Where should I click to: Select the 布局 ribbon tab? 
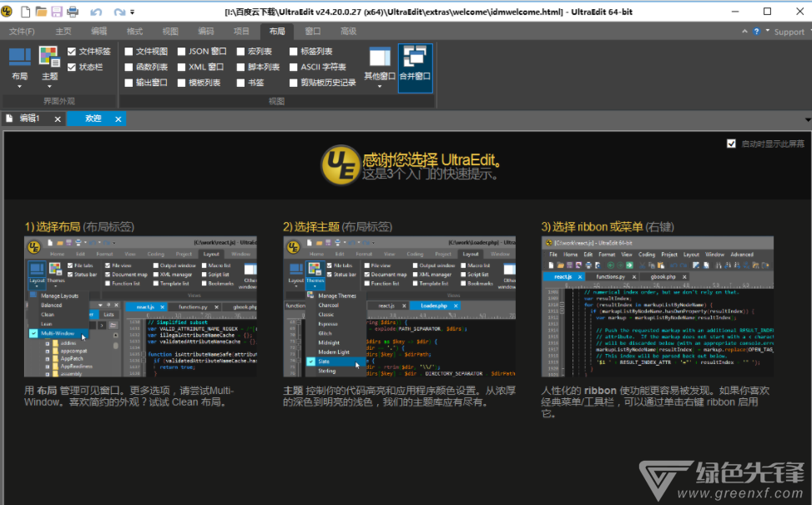(277, 32)
